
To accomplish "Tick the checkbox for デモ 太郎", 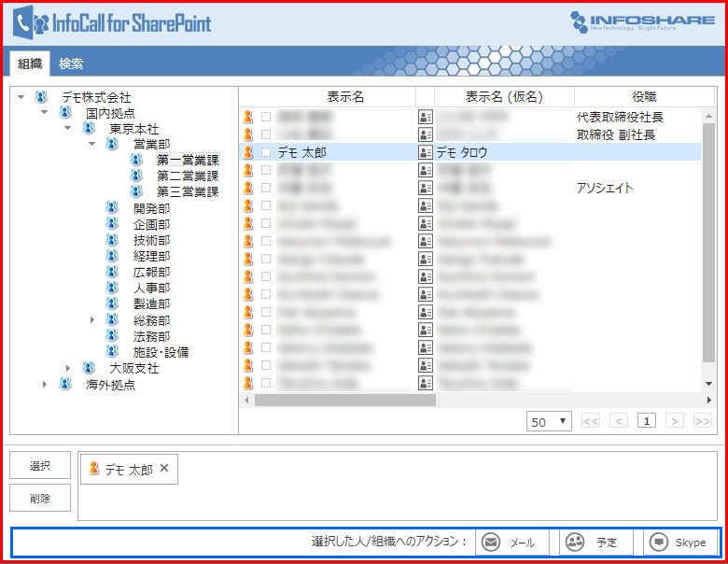I will tap(266, 152).
